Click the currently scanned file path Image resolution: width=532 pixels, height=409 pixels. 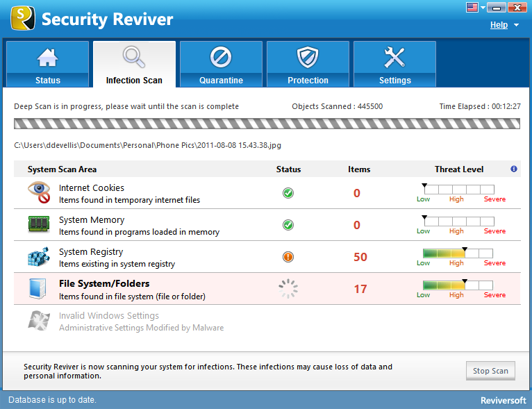(x=148, y=146)
